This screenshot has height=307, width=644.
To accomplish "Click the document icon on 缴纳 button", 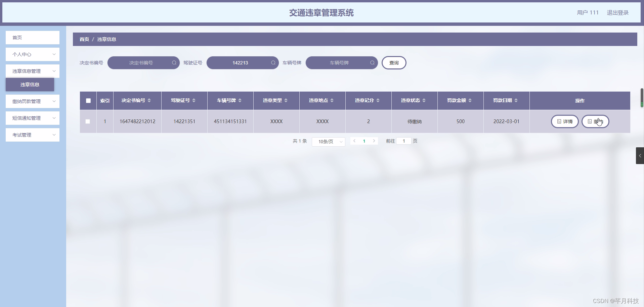I will click(x=590, y=121).
